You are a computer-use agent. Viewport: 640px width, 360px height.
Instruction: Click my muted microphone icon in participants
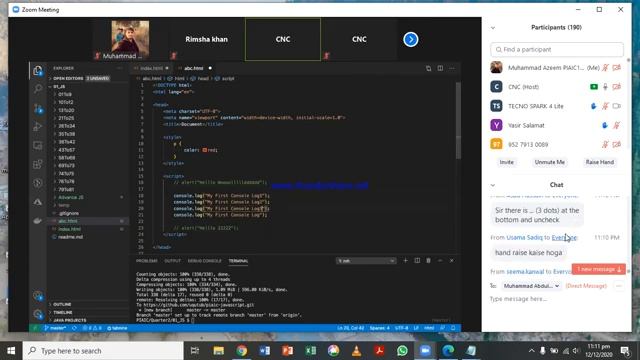[x=605, y=68]
